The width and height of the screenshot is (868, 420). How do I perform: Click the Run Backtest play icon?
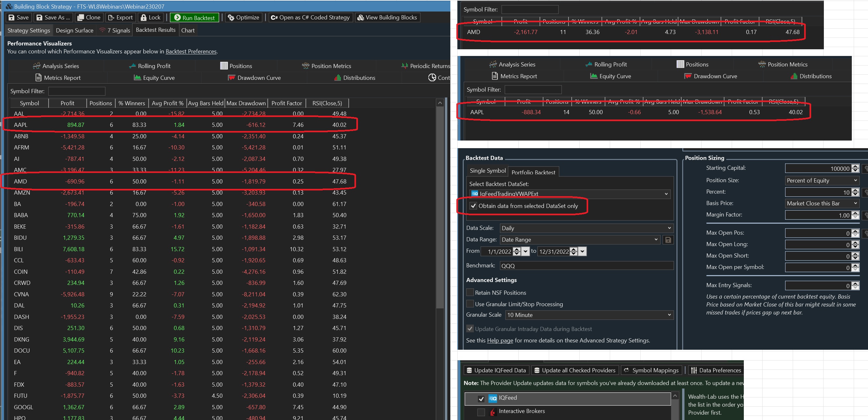pyautogui.click(x=177, y=18)
